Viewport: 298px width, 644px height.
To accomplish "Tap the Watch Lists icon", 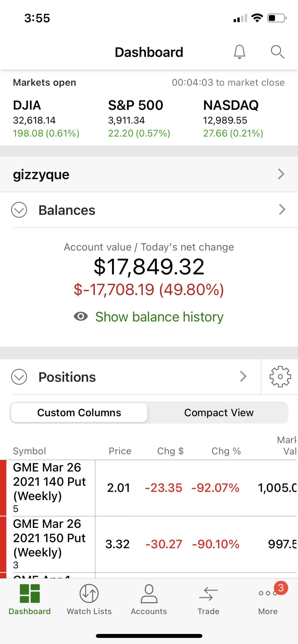I will tap(89, 593).
